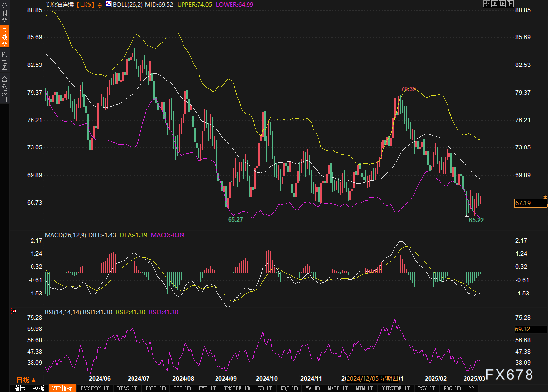This screenshot has height=392, width=548.
Task: Click the BOLL indicator chart icon
Action: point(108,4)
